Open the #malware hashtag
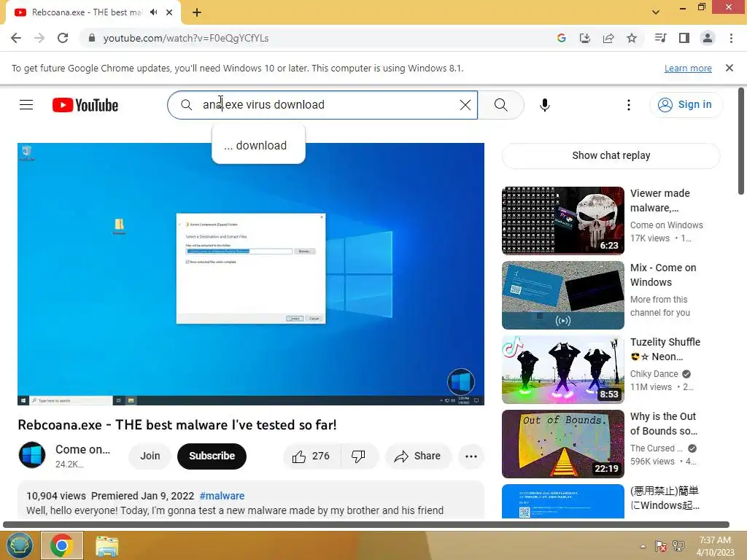Screen dimensions: 747x560 click(x=222, y=496)
